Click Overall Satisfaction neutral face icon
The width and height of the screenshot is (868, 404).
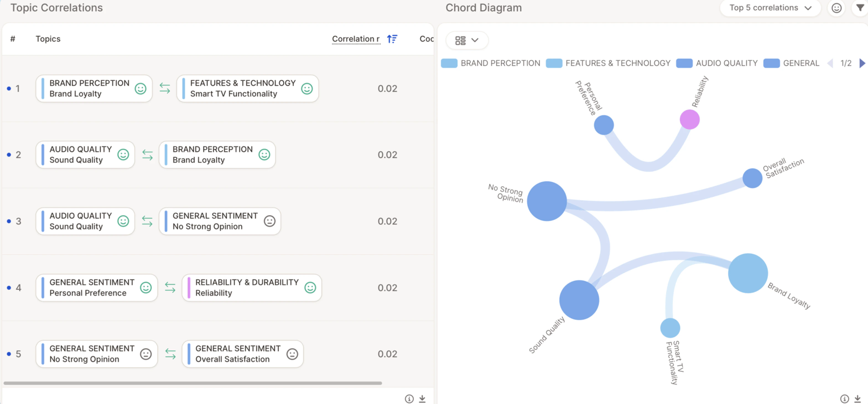[x=292, y=354]
